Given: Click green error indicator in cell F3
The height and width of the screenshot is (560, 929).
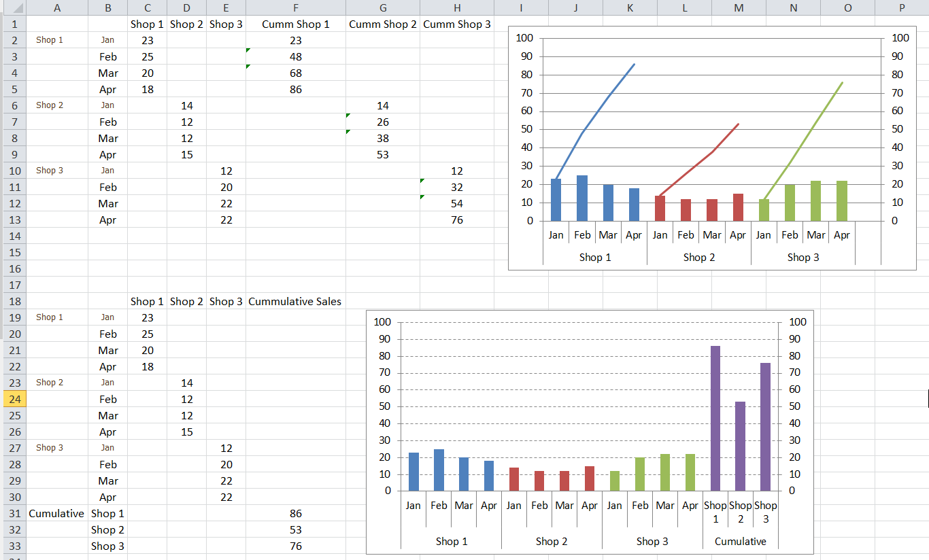Looking at the screenshot, I should click(248, 50).
